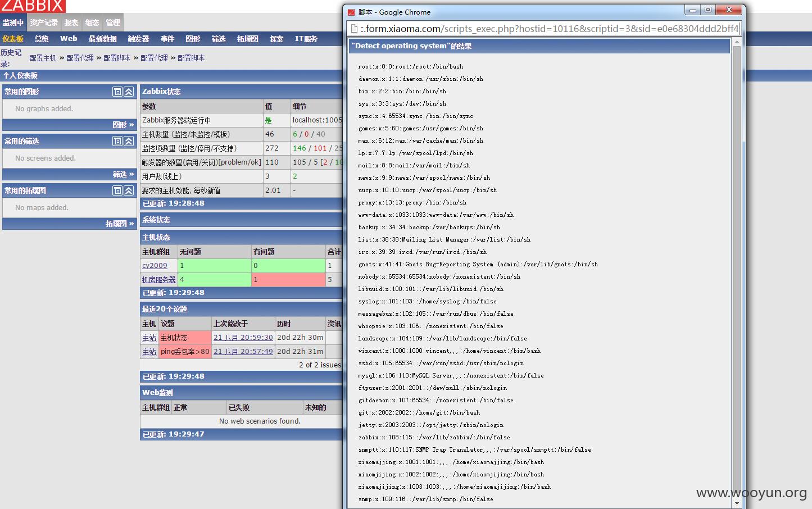Screen dimensions: 812x509
Task: Click 'root:x:0:0:root:/root:/bin/bash' output line
Action: point(411,66)
